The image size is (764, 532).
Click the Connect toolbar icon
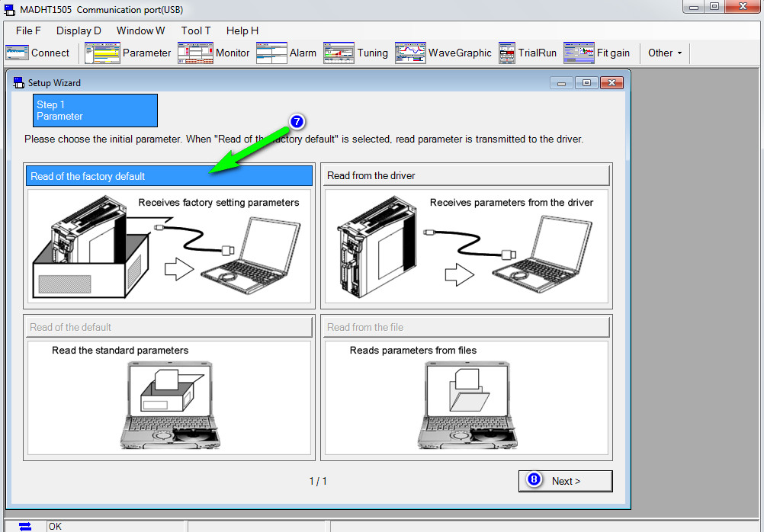point(17,53)
